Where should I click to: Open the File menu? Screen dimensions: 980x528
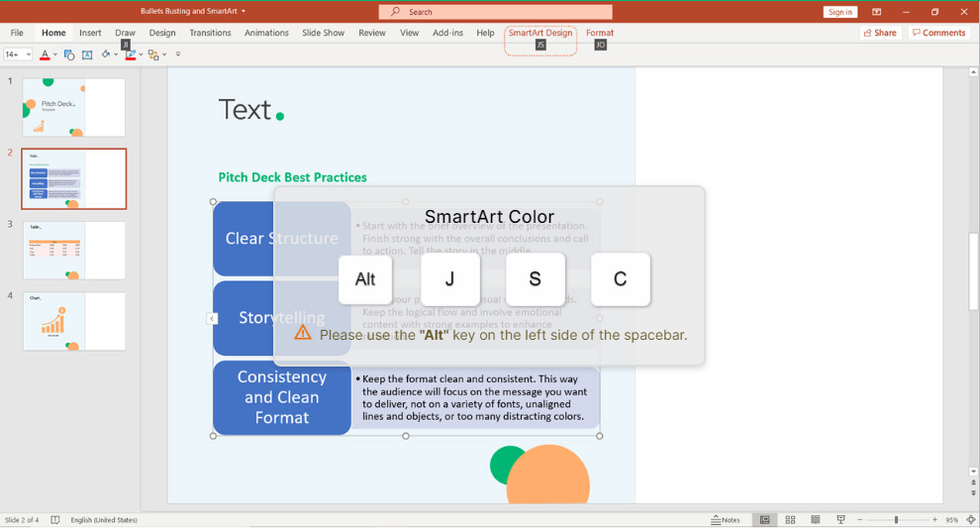click(17, 33)
